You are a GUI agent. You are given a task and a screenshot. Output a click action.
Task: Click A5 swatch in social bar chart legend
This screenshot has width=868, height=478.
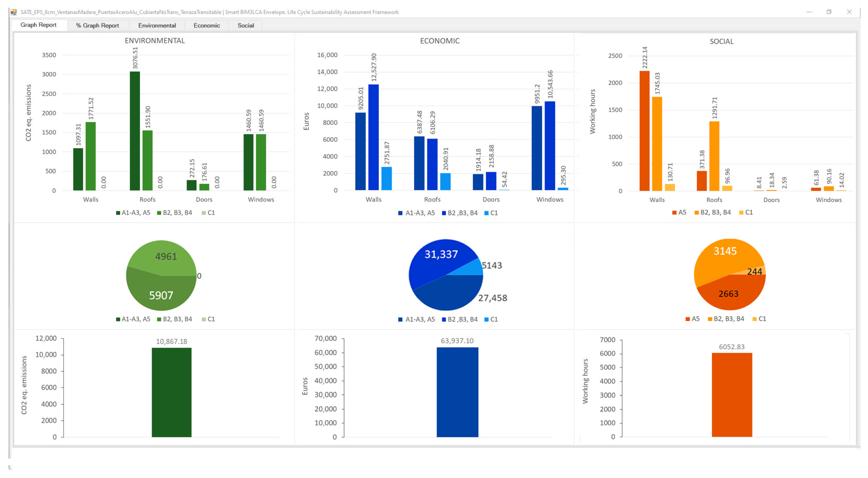point(674,212)
